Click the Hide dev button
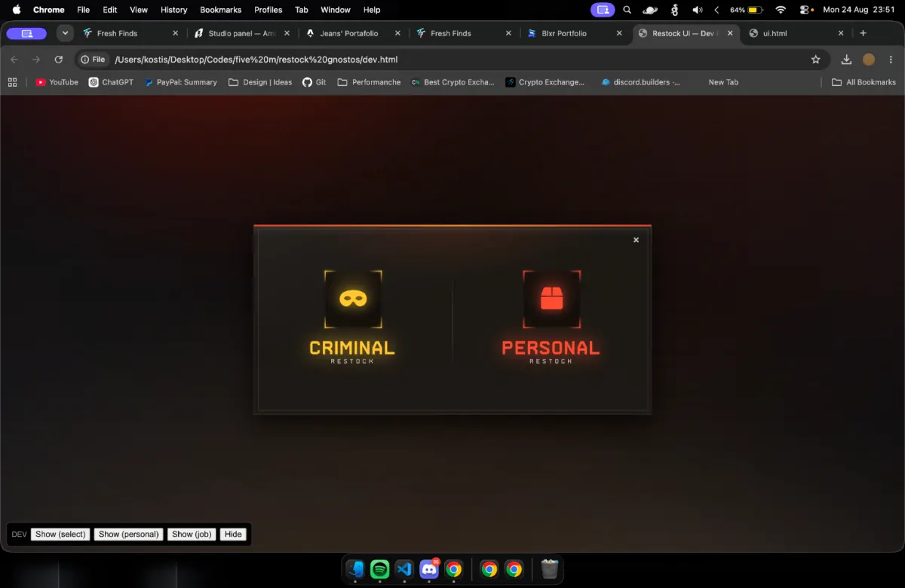The width and height of the screenshot is (905, 588). point(233,534)
